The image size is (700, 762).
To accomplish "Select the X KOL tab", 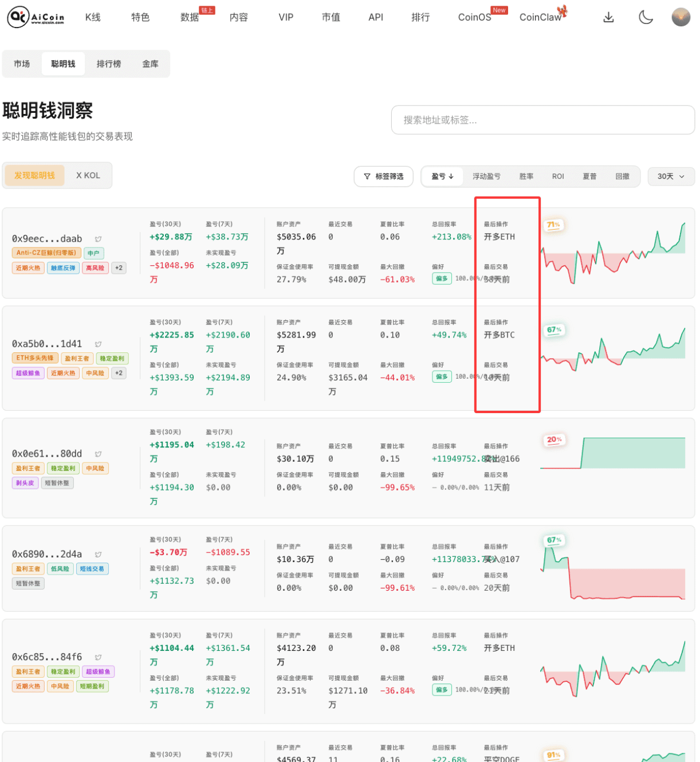I will tap(88, 175).
